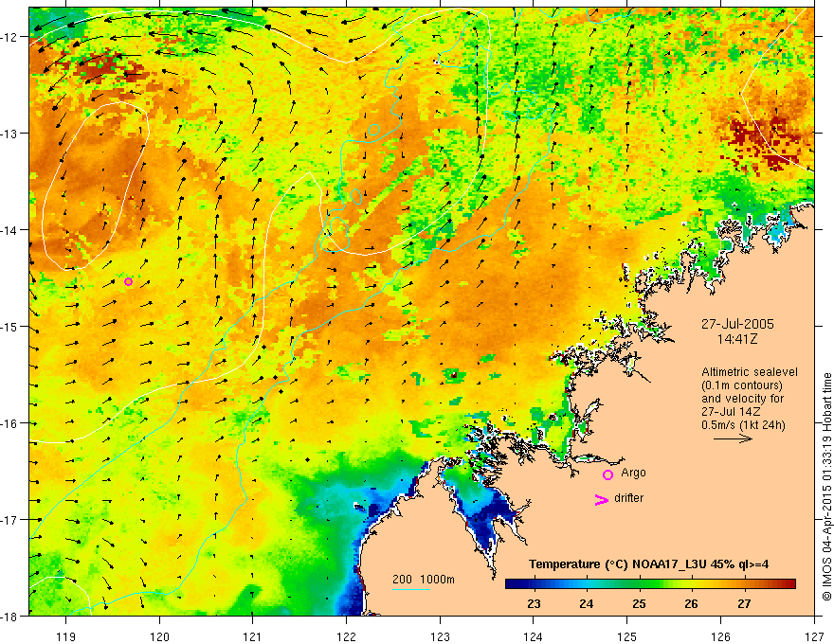This screenshot has width=834, height=644.
Task: Click the latitude axis label -13
Action: (x=10, y=134)
